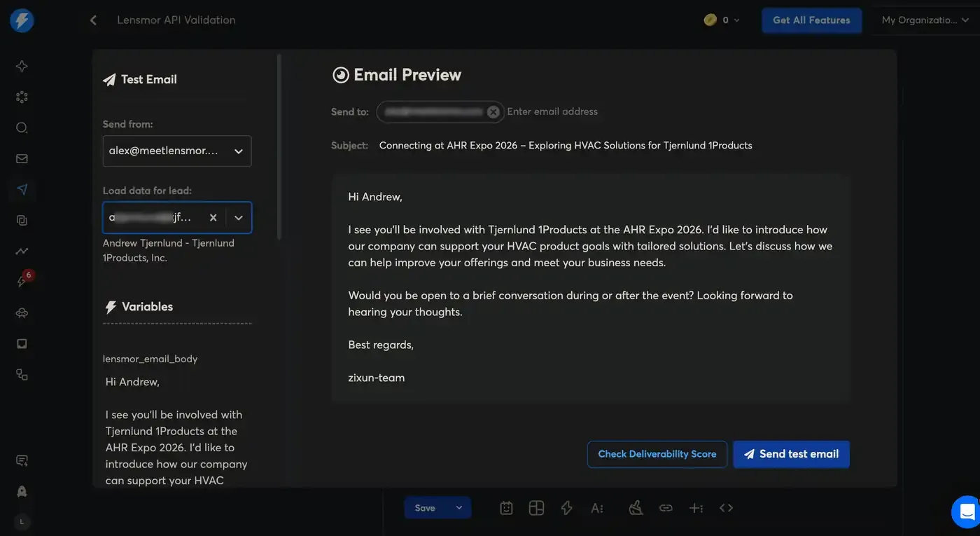
Task: Click the gold coin credits icon
Action: 710,20
